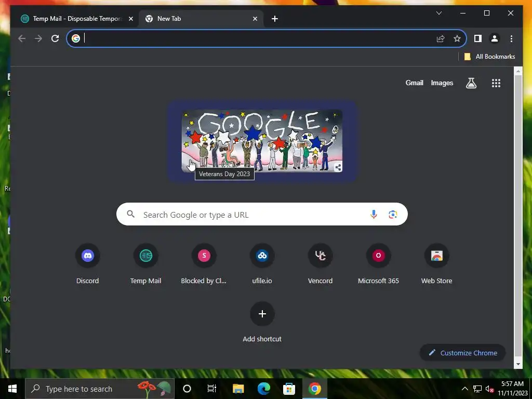Screen dimensions: 532x399
Task: Click the Veterans Day Google doodle
Action: point(262,141)
